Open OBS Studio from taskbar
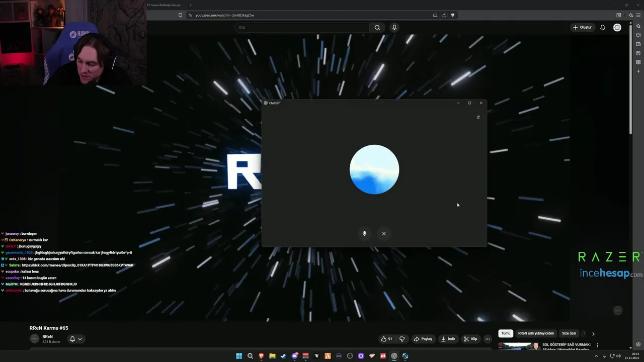Image resolution: width=644 pixels, height=362 pixels. (x=350, y=356)
